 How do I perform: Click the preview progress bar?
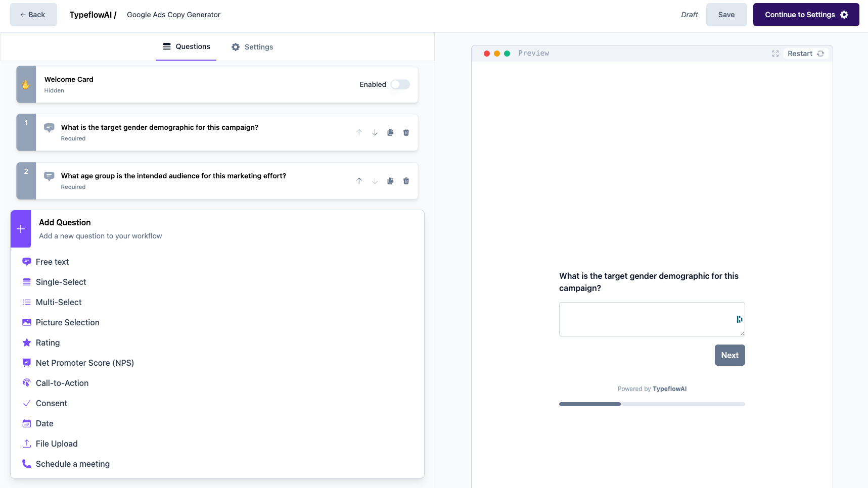(x=652, y=404)
